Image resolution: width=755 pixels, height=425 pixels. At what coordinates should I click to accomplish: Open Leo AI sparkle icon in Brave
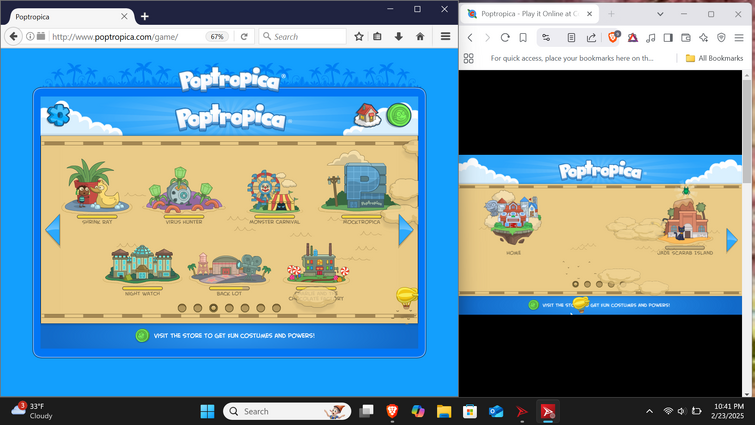[x=703, y=38]
